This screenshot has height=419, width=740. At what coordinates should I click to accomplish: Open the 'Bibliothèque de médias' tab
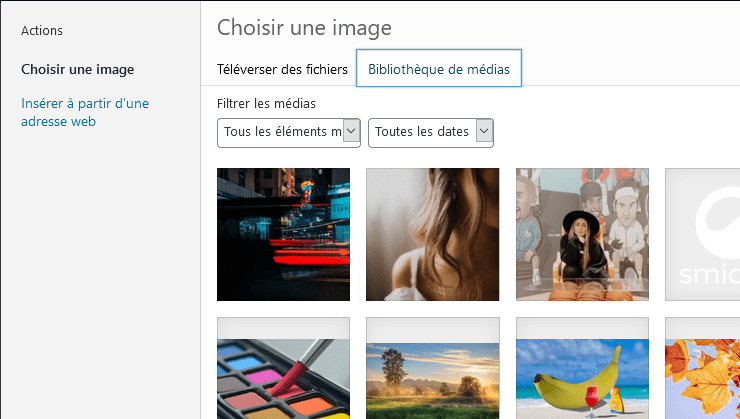tap(439, 69)
